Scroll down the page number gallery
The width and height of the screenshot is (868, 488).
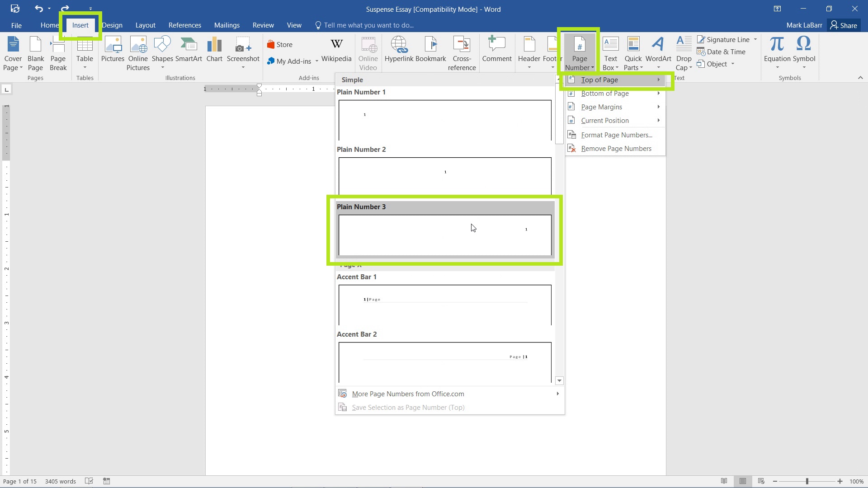coord(559,380)
